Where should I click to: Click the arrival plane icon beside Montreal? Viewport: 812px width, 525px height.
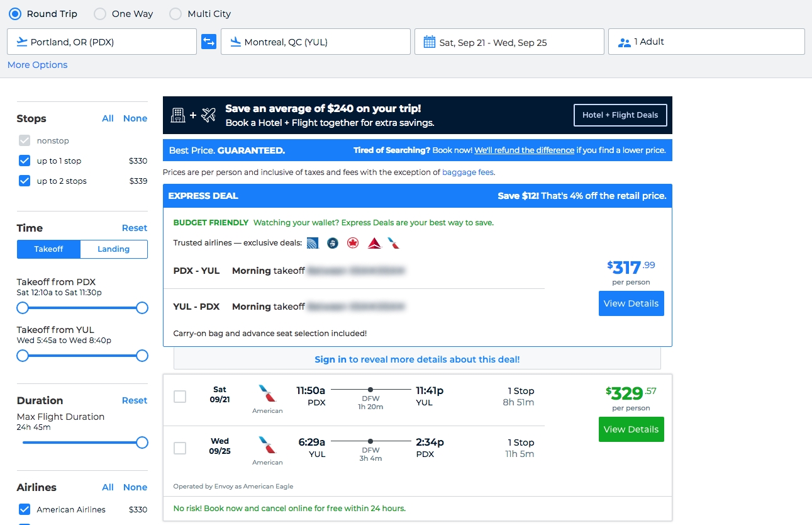tap(236, 42)
